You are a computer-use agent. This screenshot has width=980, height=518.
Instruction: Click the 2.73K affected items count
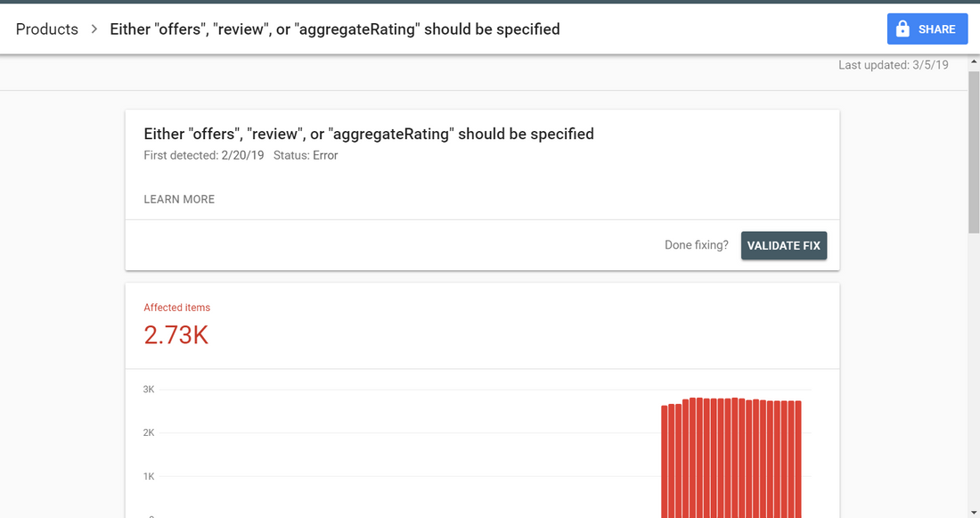click(x=176, y=334)
